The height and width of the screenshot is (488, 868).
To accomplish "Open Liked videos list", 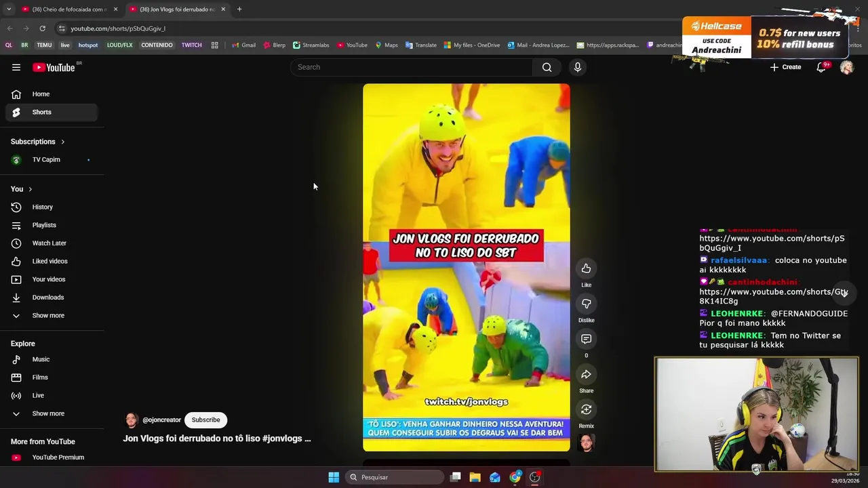I will click(52, 262).
